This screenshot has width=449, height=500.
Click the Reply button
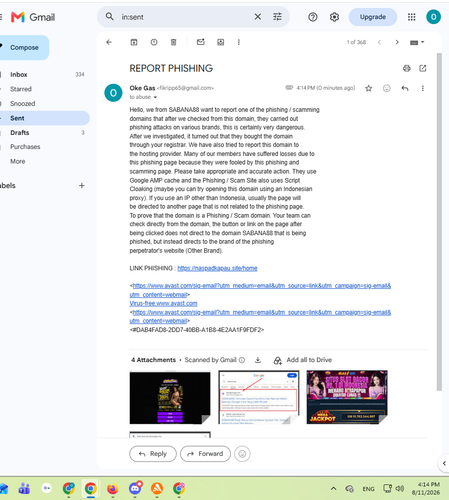point(153,454)
